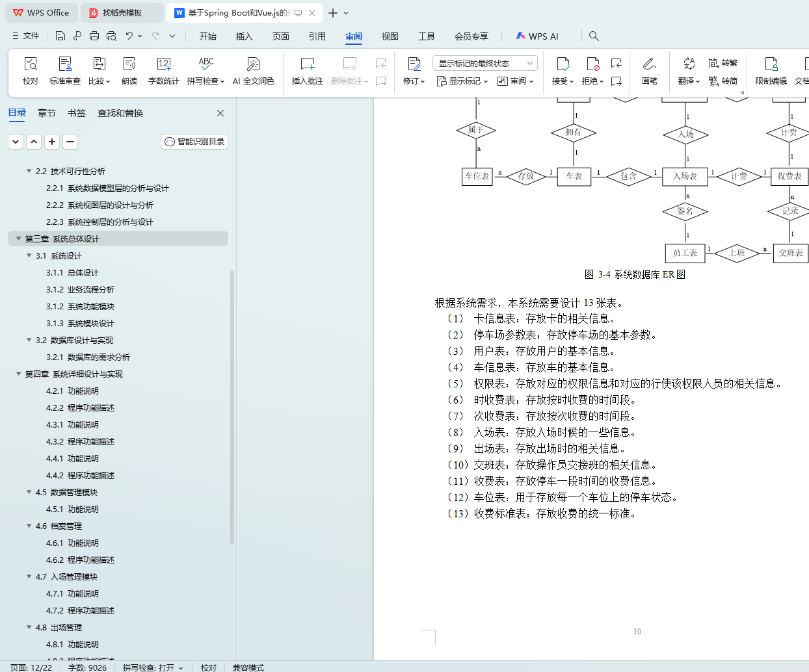Click the print icon in quick toolbar
809x672 pixels.
[x=94, y=36]
